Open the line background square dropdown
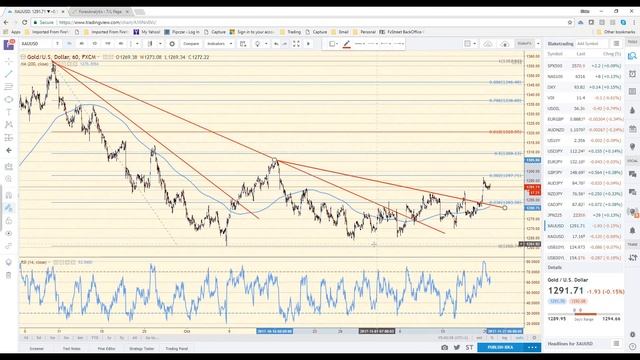This screenshot has height=360, width=640. click(x=333, y=44)
